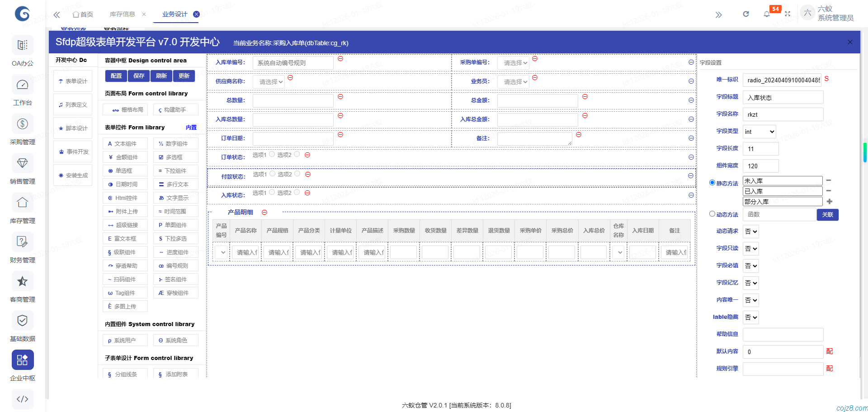Click the 字段标题 input showing 入库状态
This screenshot has height=412, width=868.
coord(783,97)
